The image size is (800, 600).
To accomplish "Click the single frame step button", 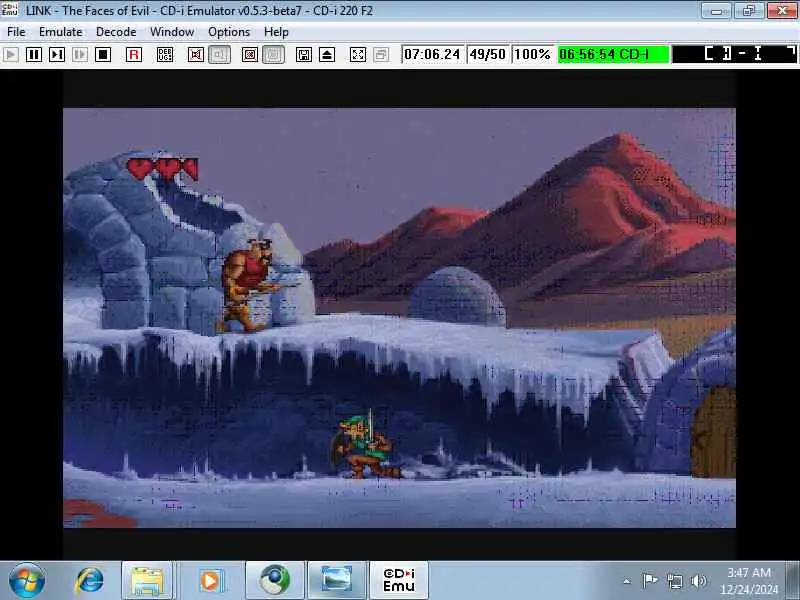I will pos(57,55).
